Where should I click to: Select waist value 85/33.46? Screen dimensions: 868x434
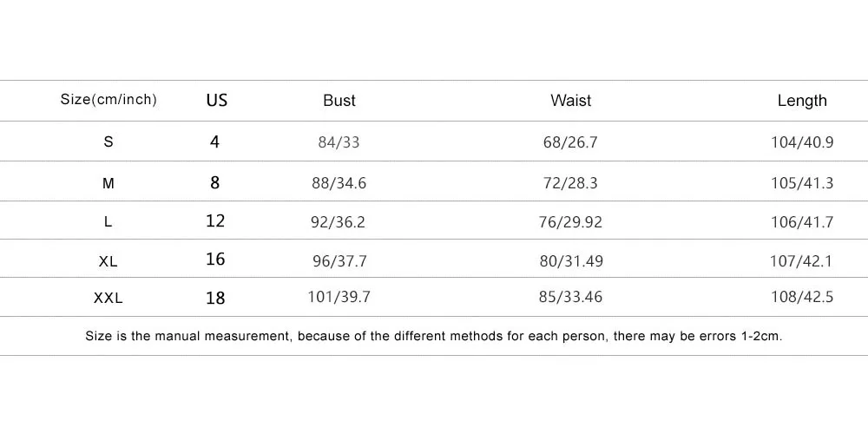[570, 297]
